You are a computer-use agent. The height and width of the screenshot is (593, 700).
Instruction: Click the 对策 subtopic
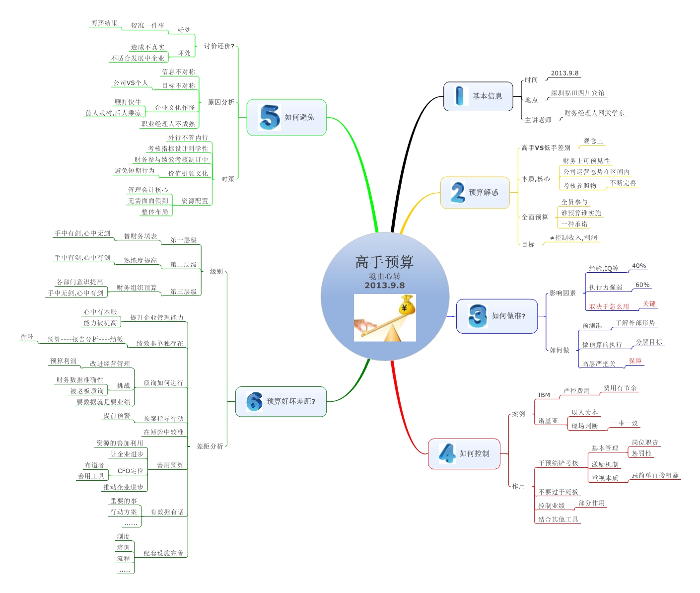coord(228,179)
